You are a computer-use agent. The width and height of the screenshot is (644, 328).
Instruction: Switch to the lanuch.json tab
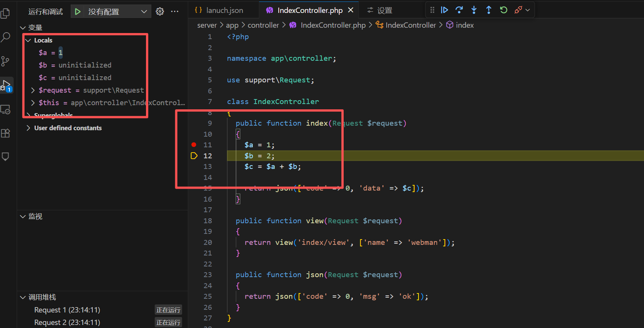[x=224, y=10]
